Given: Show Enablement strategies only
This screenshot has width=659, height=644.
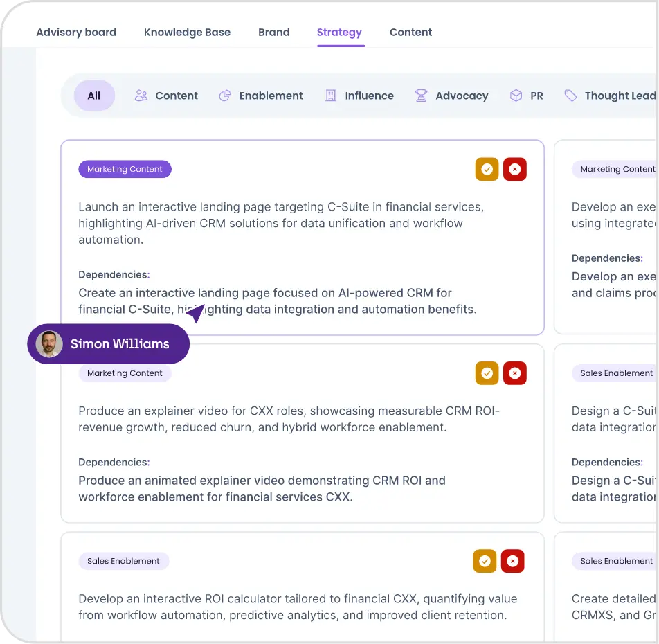Looking at the screenshot, I should (261, 96).
